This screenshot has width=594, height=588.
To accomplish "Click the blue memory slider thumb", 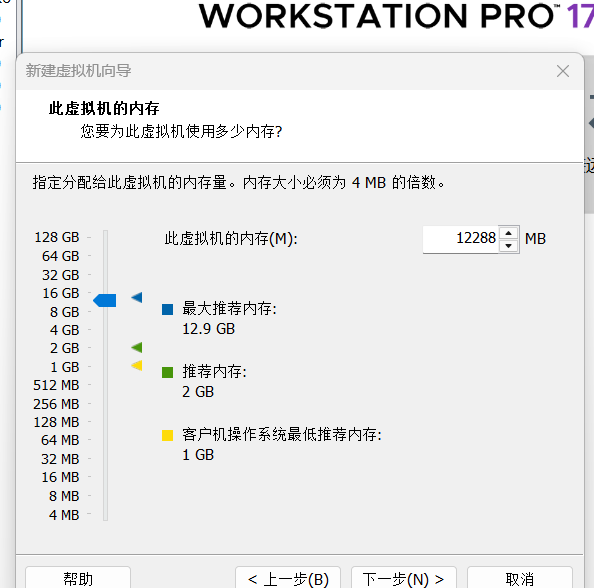I will 105,300.
